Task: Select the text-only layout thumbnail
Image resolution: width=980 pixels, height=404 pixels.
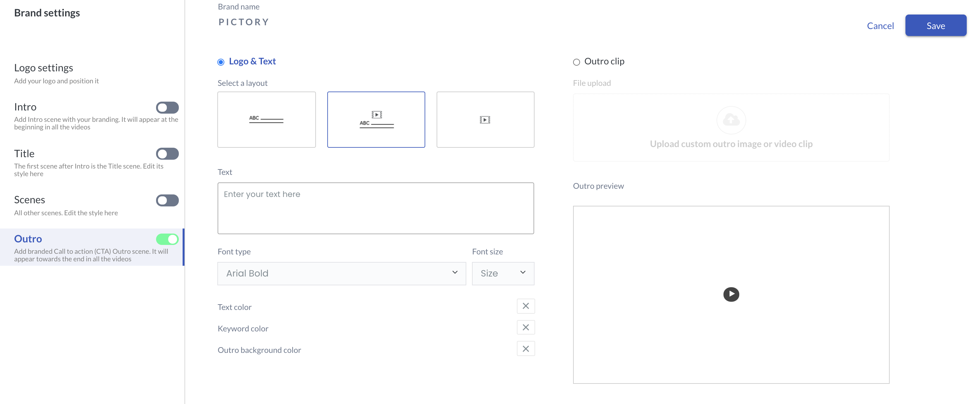Action: pyautogui.click(x=266, y=119)
